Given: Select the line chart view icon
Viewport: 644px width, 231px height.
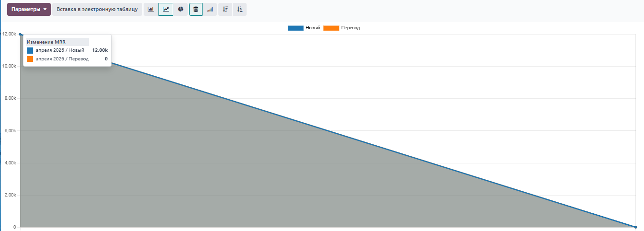Looking at the screenshot, I should (x=166, y=9).
